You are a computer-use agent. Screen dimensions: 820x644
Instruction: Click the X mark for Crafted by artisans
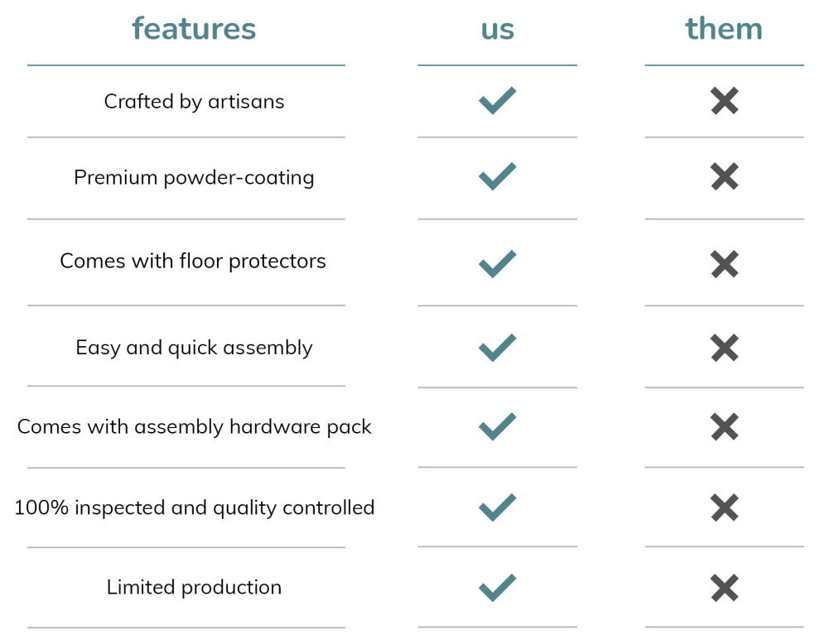[x=724, y=101]
